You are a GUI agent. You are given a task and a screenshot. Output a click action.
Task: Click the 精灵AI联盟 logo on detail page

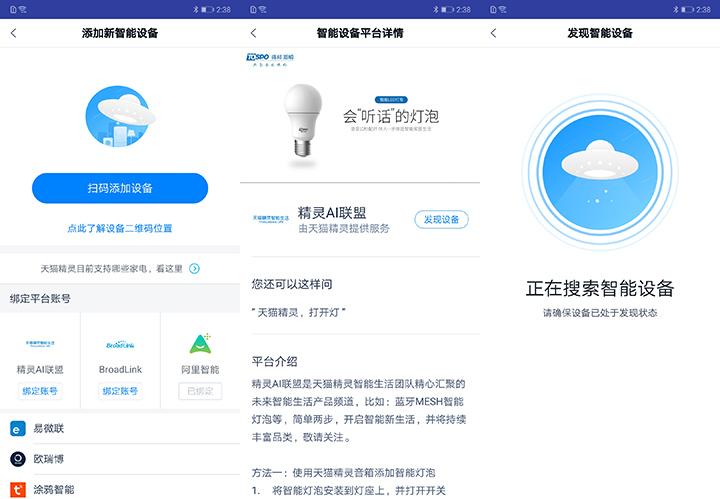pyautogui.click(x=271, y=219)
